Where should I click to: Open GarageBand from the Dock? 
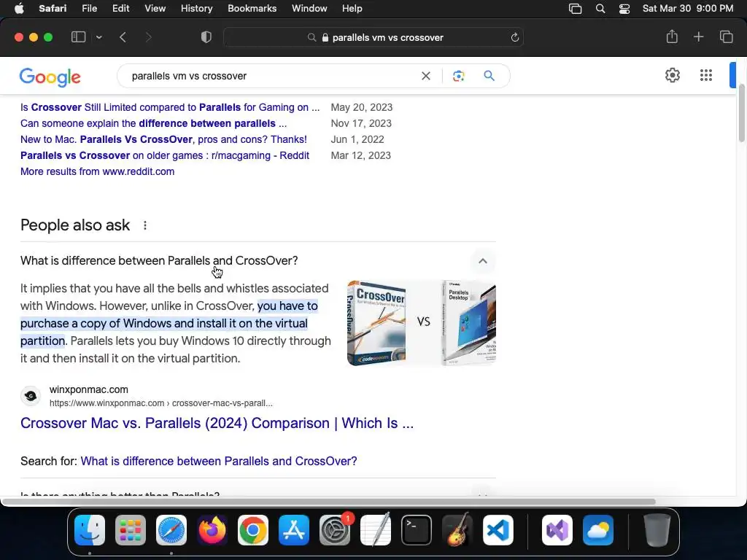coord(457,530)
